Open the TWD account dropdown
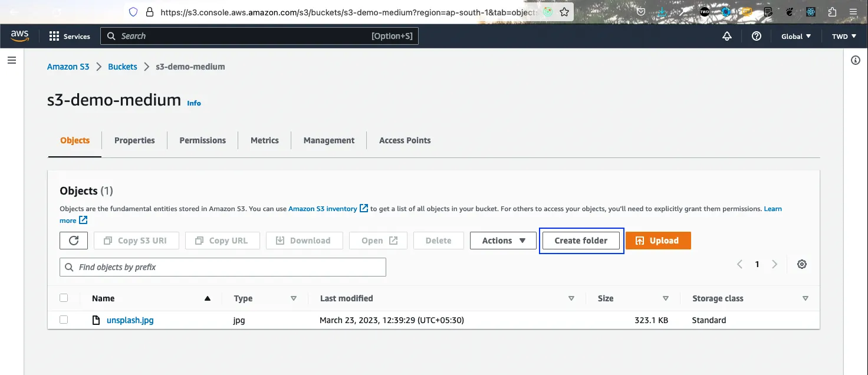 [x=844, y=36]
